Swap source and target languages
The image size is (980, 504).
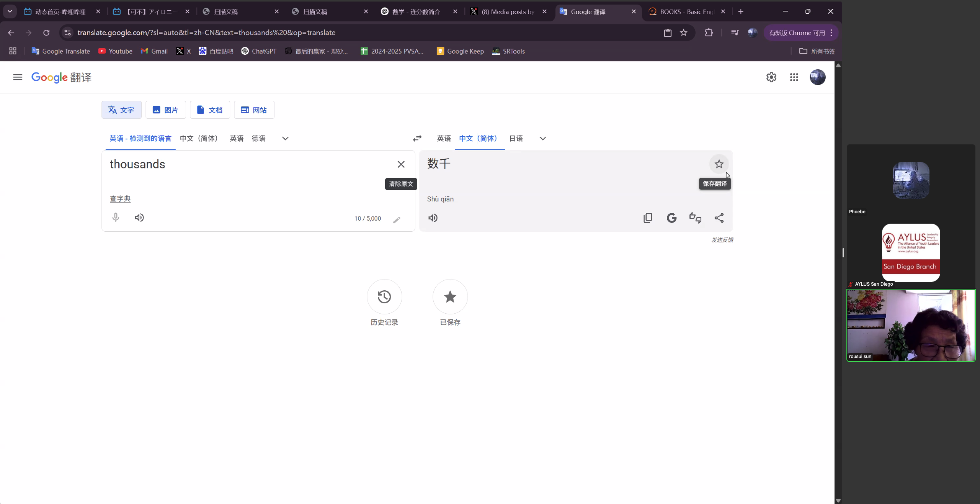417,138
